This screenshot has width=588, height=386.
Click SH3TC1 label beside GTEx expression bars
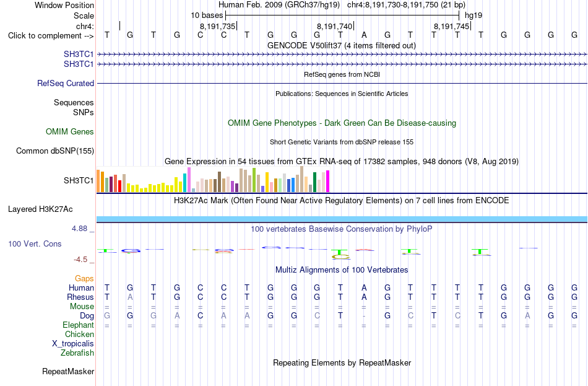(x=79, y=181)
